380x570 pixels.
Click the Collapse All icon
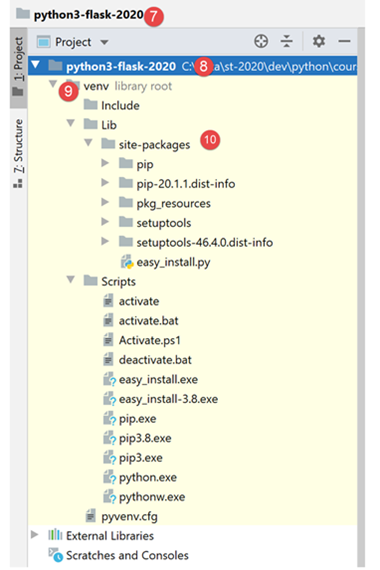(x=287, y=41)
